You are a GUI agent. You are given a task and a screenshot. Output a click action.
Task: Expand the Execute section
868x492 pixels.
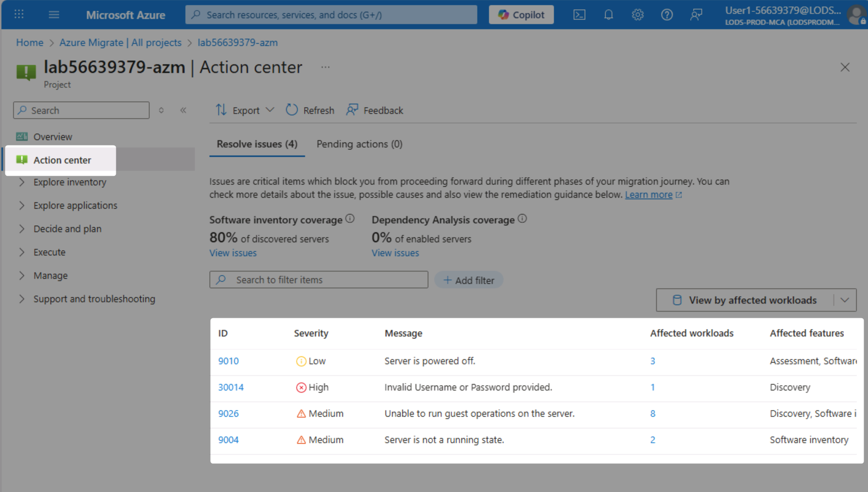pos(21,252)
